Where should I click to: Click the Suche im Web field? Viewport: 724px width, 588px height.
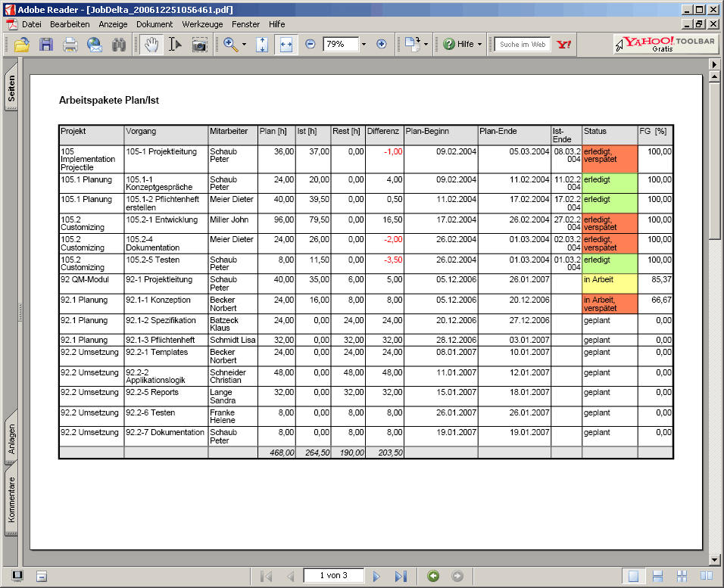pos(523,45)
